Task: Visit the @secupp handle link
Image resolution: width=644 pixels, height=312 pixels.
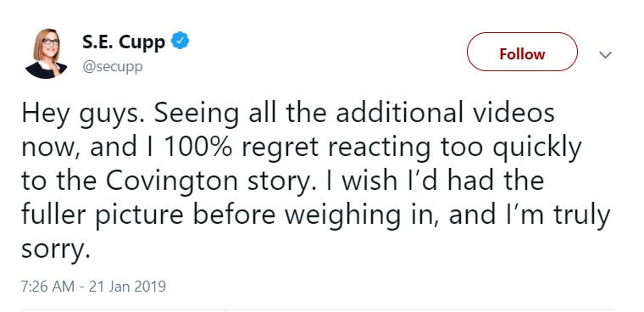Action: 113,66
